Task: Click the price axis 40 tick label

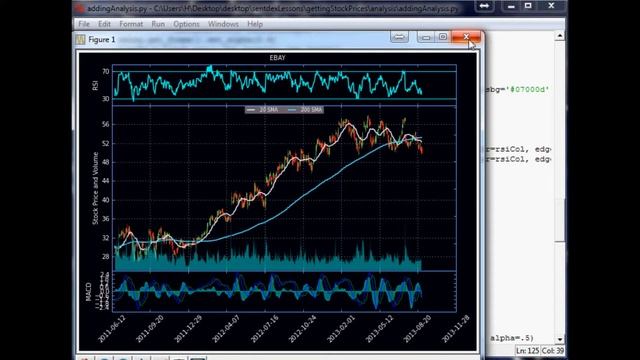Action: click(106, 200)
